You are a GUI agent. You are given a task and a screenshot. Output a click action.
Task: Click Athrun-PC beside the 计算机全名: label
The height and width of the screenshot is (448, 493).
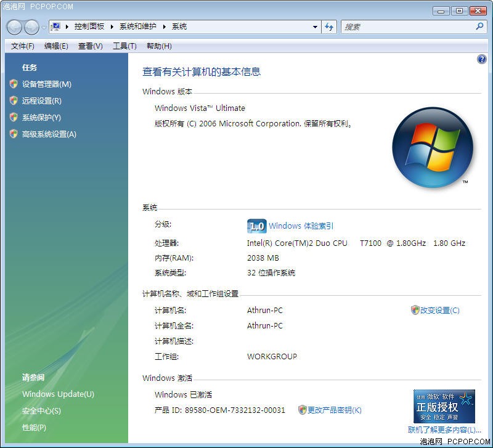tap(265, 326)
